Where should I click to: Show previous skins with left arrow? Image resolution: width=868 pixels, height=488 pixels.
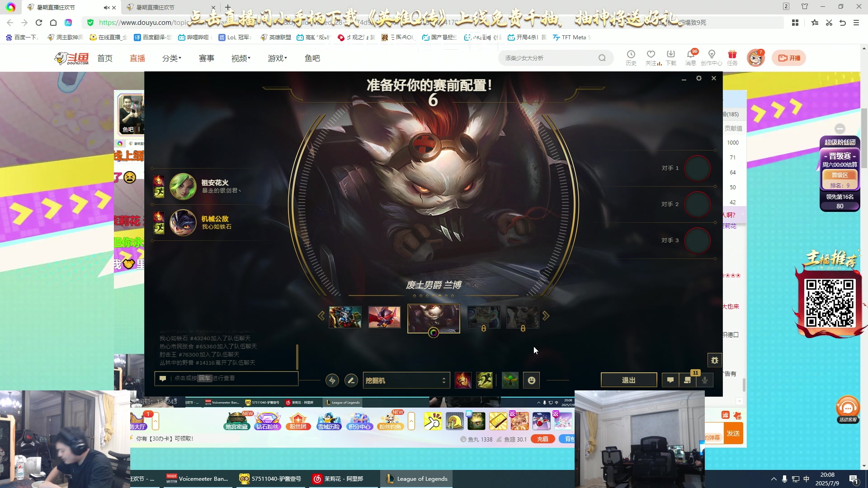(x=321, y=316)
